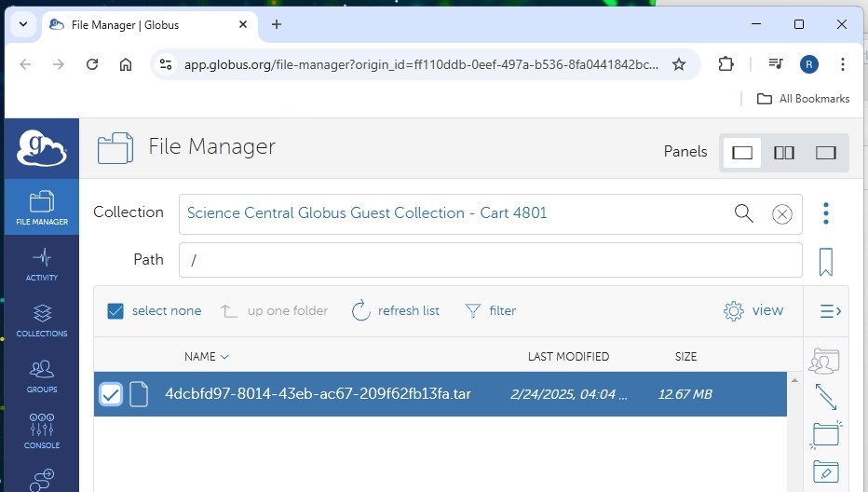This screenshot has width=868, height=492.
Task: Open the Globus logo home link
Action: click(42, 148)
